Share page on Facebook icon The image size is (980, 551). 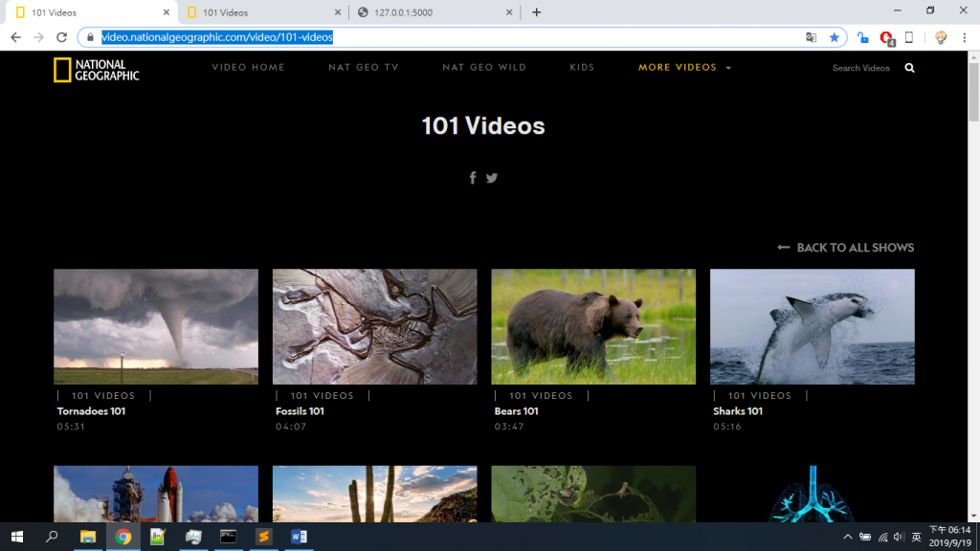tap(473, 178)
